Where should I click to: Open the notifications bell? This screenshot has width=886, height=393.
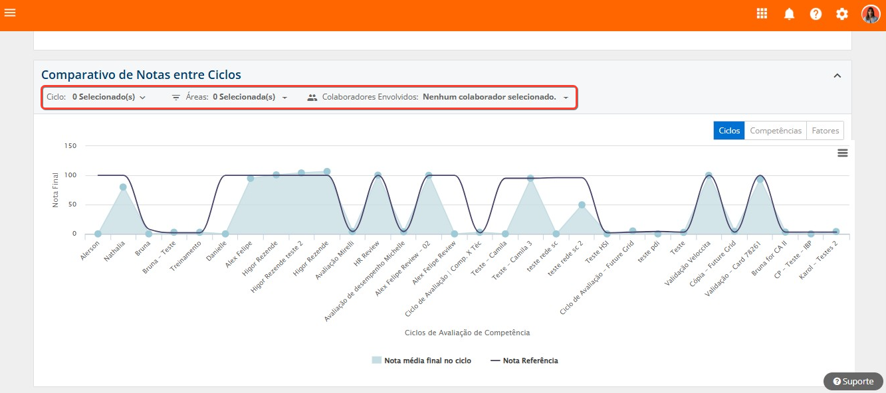(789, 15)
